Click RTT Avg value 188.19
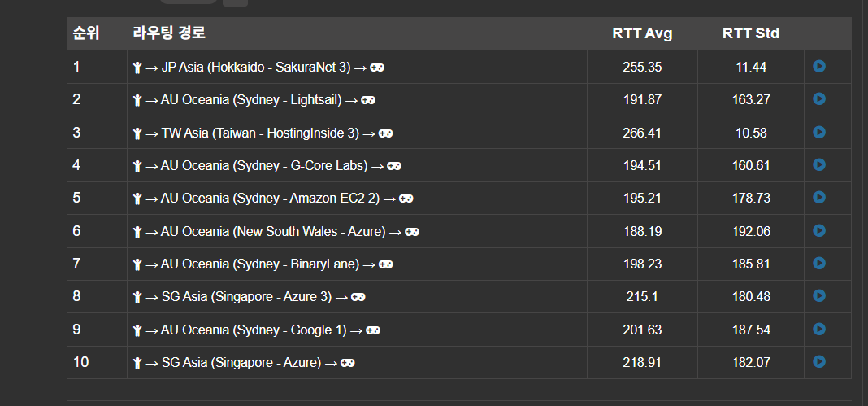 [642, 232]
